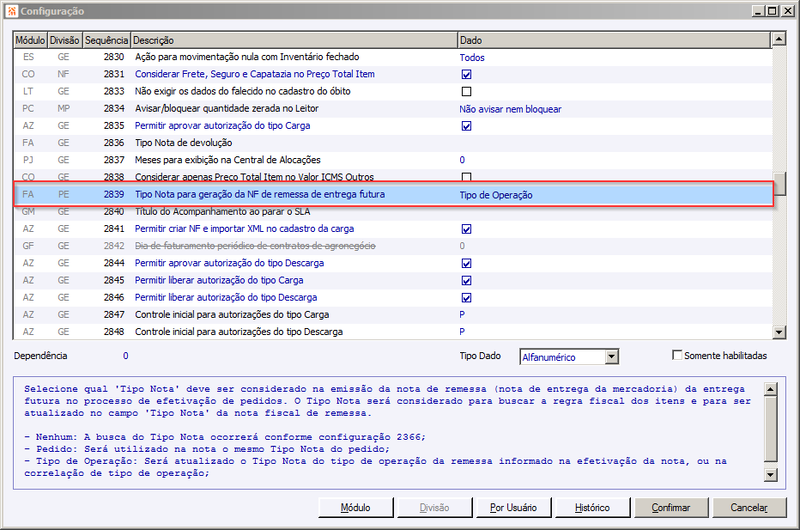Uncheck Permitir aprovar autorização do tipo Descarga
This screenshot has width=800, height=530.
[466, 263]
